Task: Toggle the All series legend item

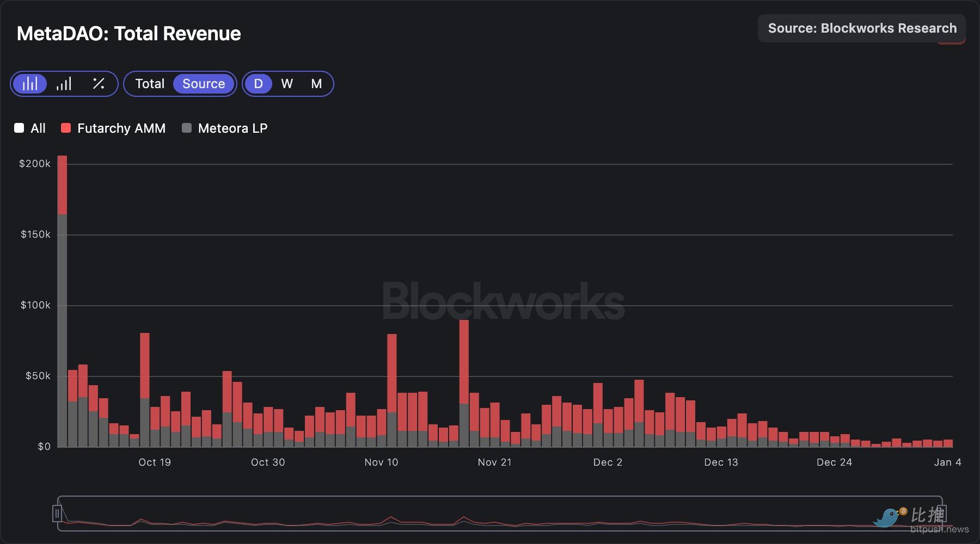Action: coord(30,128)
